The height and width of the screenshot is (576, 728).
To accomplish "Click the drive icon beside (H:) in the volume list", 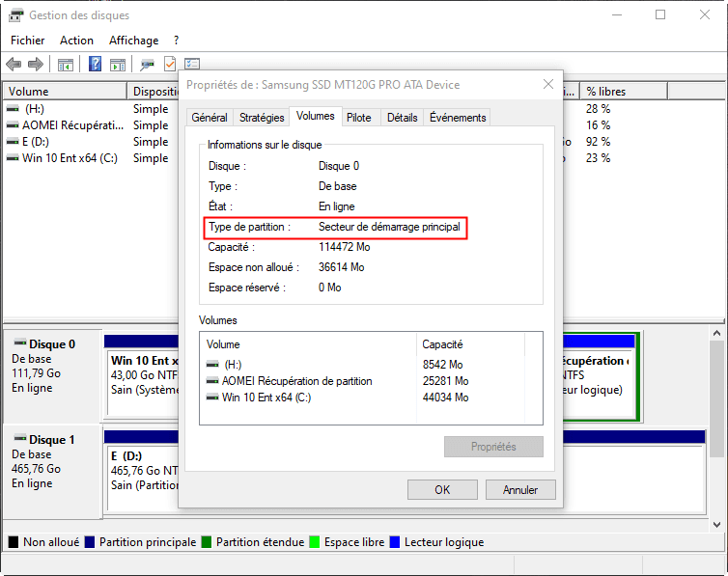I will pyautogui.click(x=13, y=109).
